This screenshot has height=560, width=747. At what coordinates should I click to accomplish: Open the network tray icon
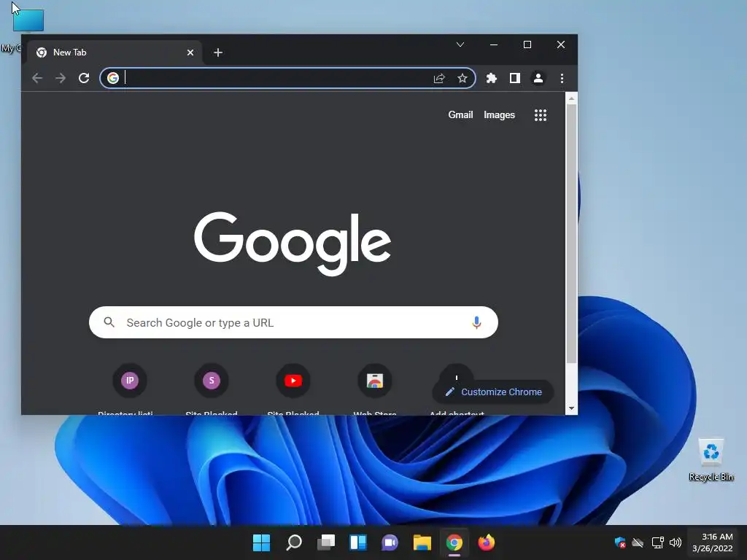[657, 542]
